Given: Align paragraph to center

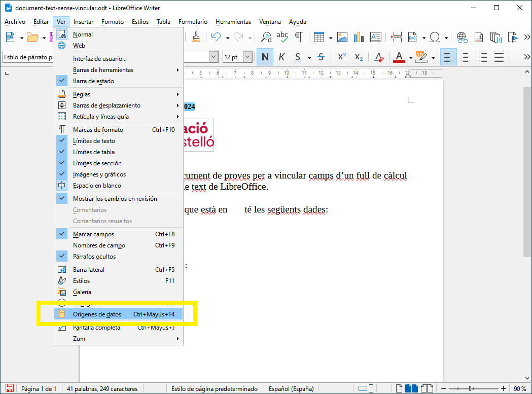Looking at the screenshot, I should point(466,57).
